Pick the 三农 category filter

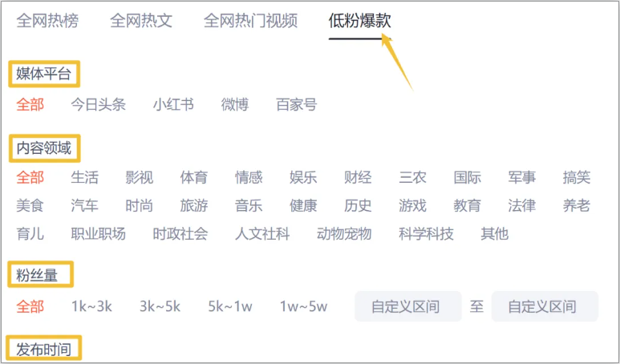click(x=412, y=177)
